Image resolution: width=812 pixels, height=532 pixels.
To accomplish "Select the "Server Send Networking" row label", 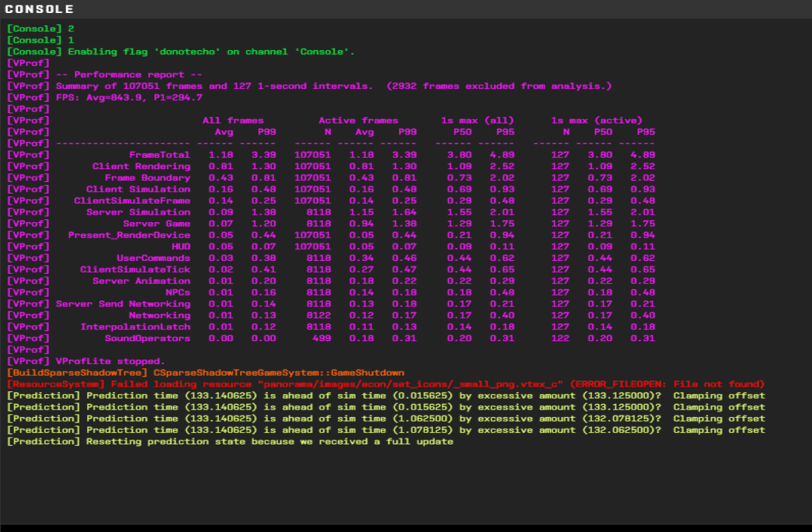I will click(123, 304).
